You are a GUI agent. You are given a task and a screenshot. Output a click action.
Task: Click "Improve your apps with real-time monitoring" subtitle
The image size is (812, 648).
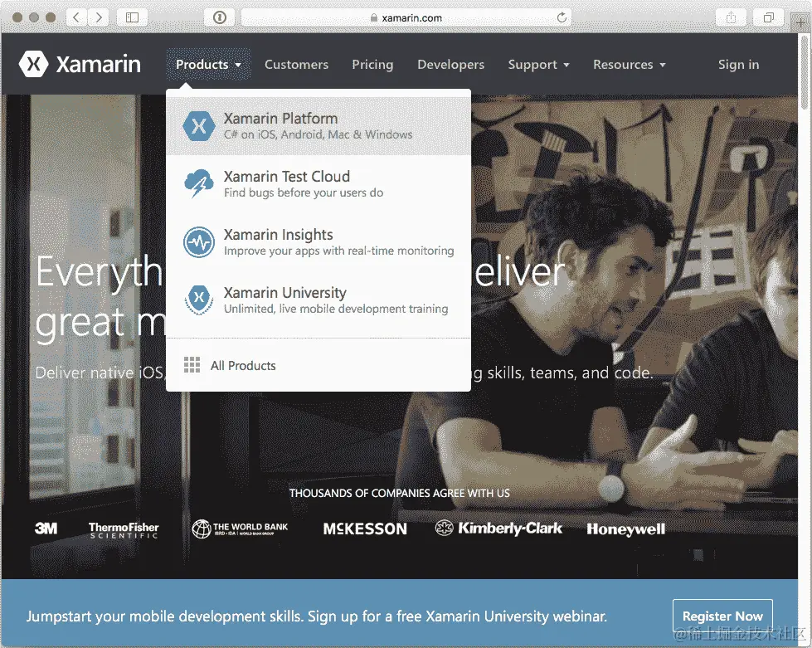[x=338, y=251]
